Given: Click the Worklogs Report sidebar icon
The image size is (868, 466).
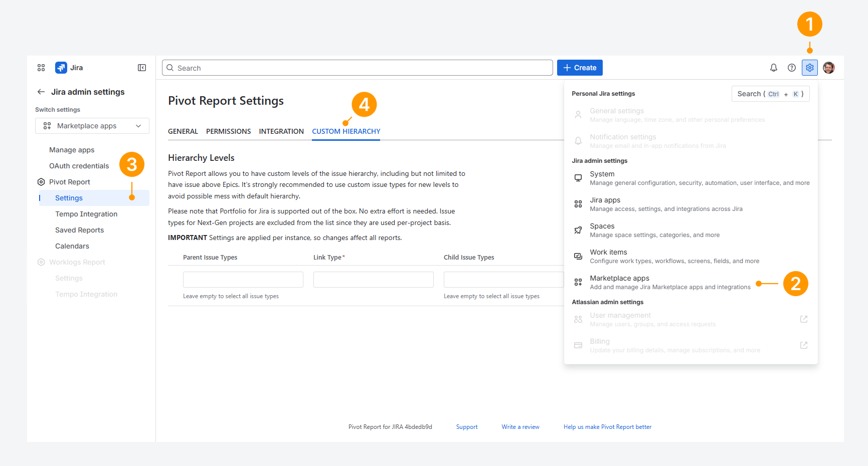Looking at the screenshot, I should click(41, 262).
